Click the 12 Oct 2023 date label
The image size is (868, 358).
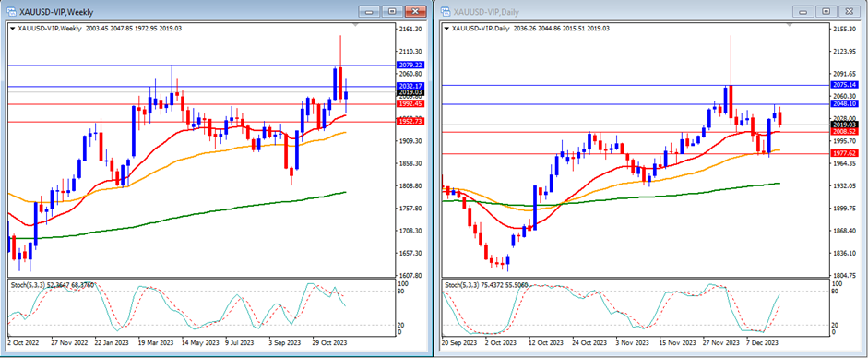click(546, 342)
